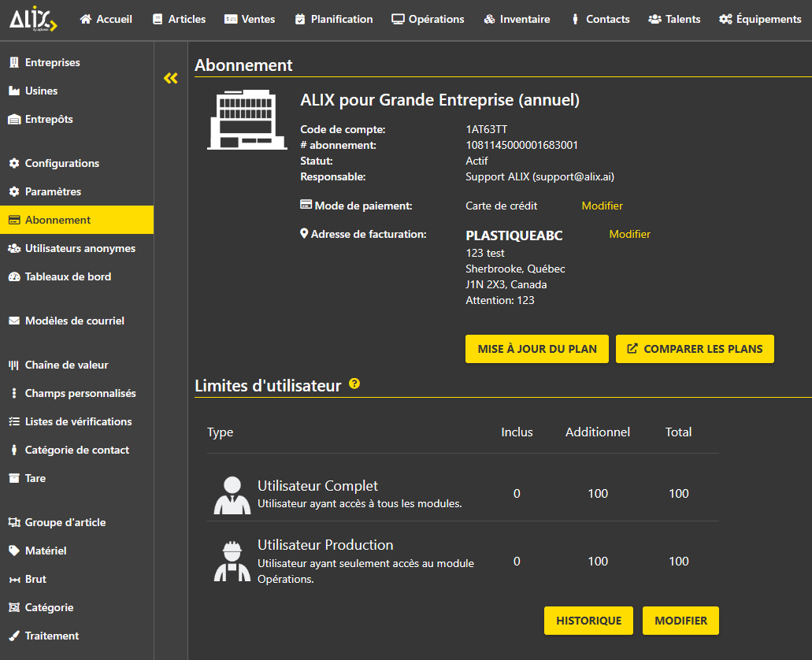This screenshot has height=660, width=812.
Task: Select subscription number 1081145000001683001
Action: pyautogui.click(x=521, y=146)
